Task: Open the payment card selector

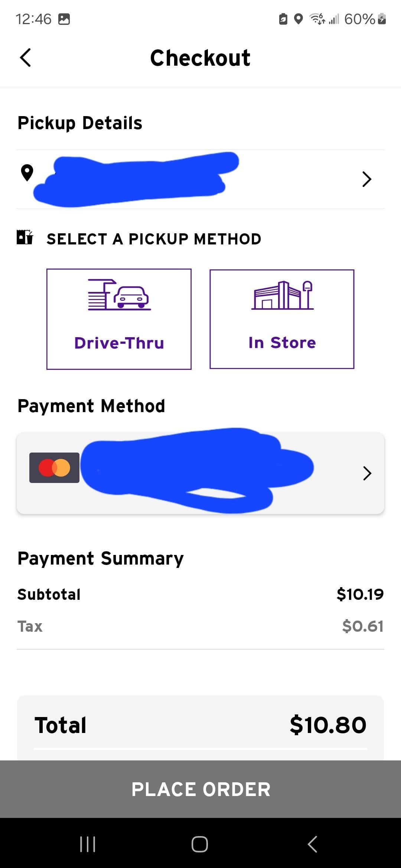Action: 200,473
